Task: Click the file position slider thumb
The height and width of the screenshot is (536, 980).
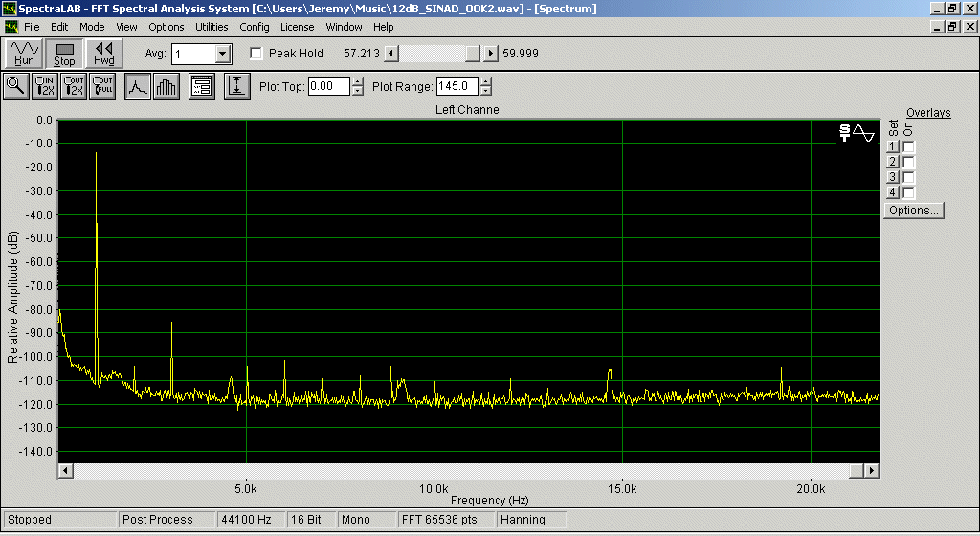Action: pos(473,54)
